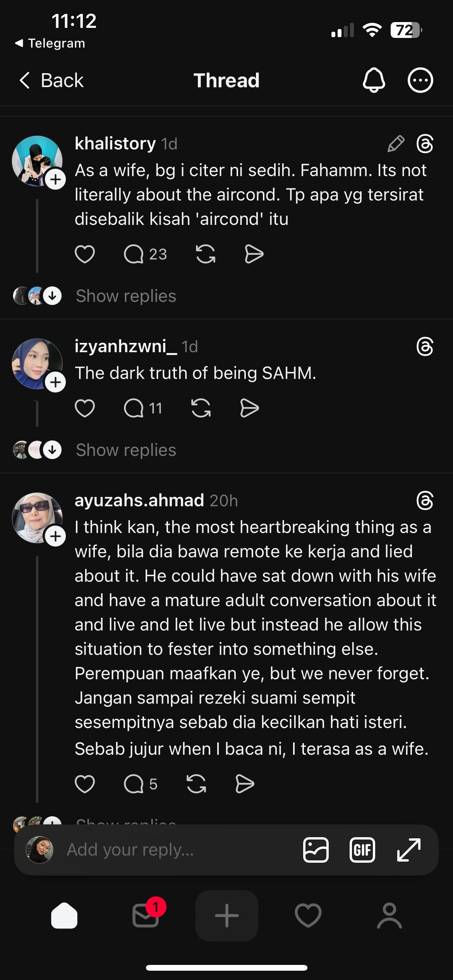Open the notification bell for this thread

coord(374,81)
